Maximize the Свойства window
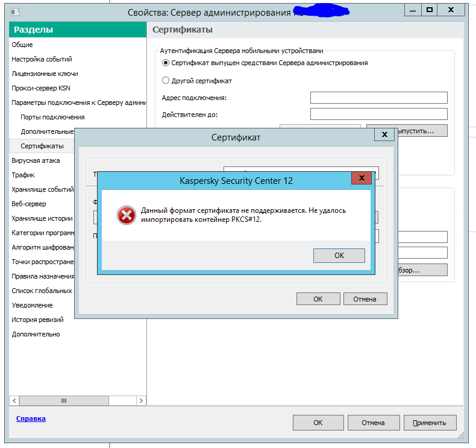476x448 pixels. [x=429, y=10]
